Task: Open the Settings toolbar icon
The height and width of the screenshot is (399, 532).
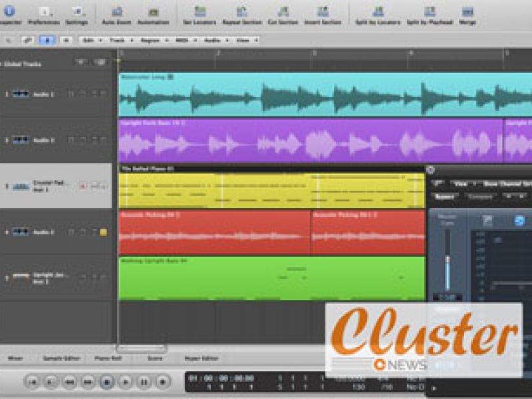Action: click(76, 12)
